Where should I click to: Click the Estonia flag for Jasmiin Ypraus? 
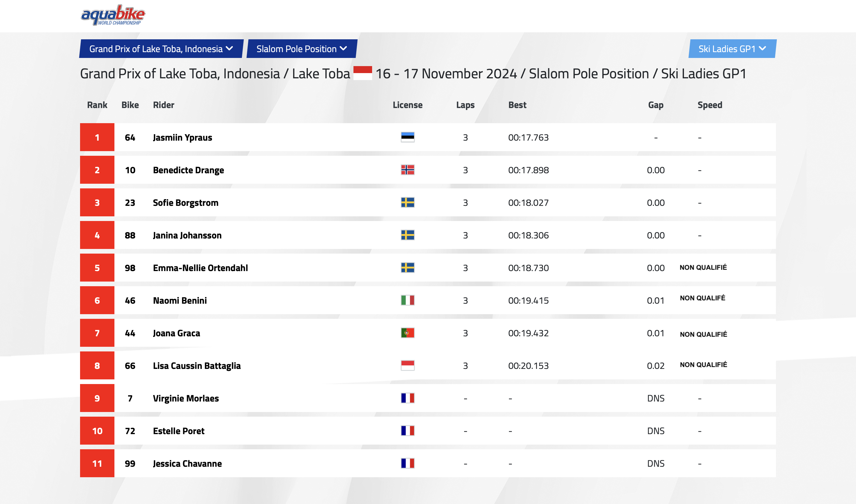tap(408, 137)
